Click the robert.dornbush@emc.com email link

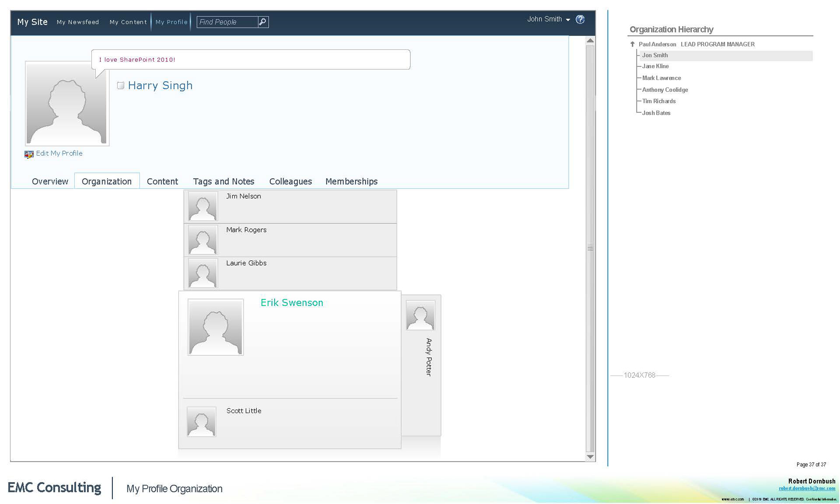tap(807, 488)
